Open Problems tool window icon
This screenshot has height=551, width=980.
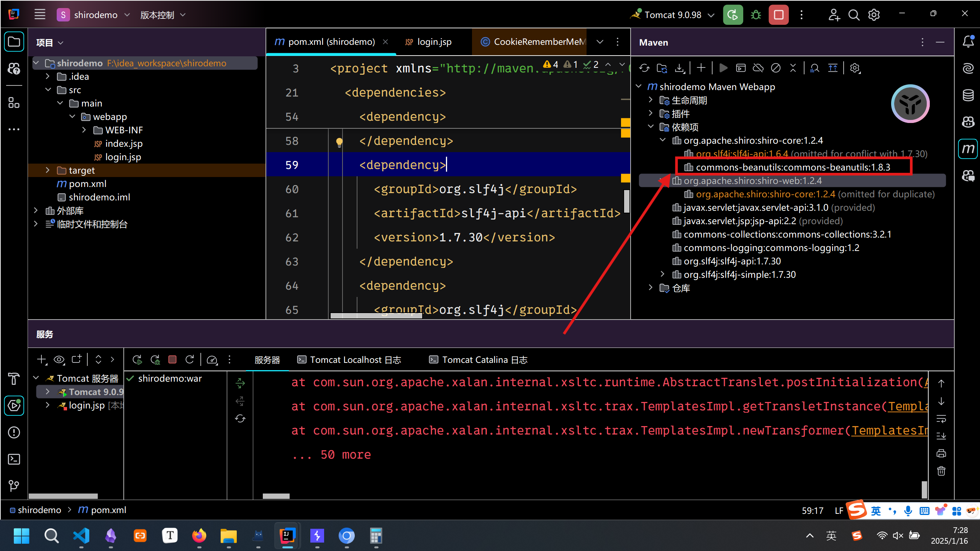(x=14, y=432)
